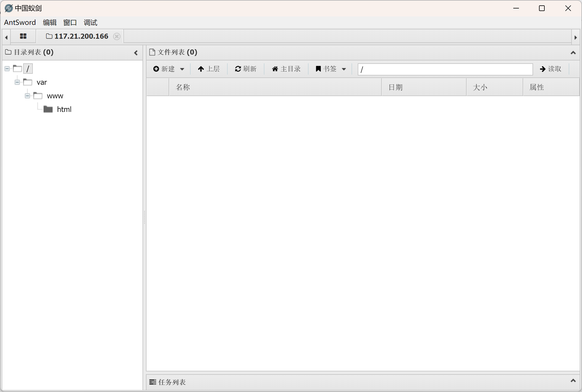Open the 窗口 menu
The image size is (582, 392).
tap(70, 22)
